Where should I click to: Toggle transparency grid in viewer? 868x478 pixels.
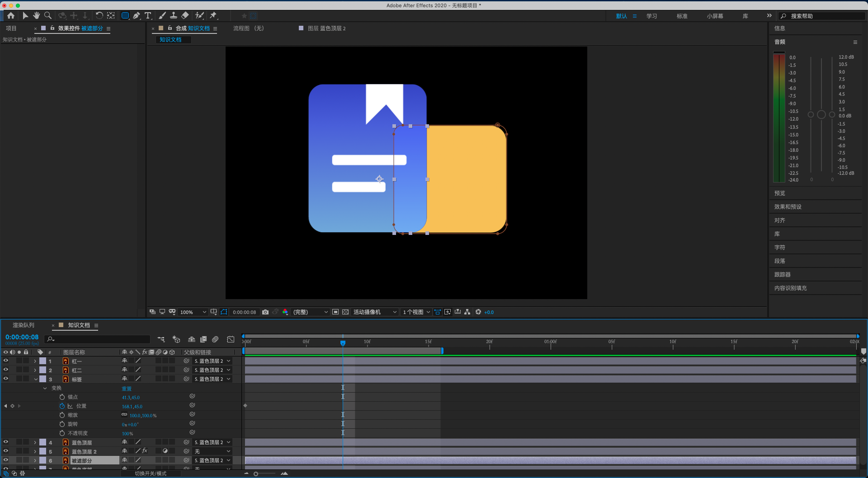tap(345, 312)
